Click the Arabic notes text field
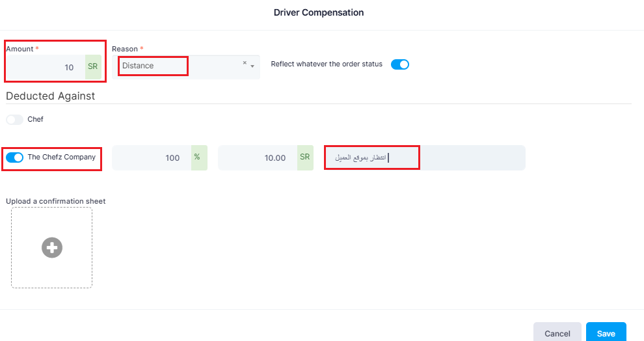The height and width of the screenshot is (341, 644). click(425, 157)
